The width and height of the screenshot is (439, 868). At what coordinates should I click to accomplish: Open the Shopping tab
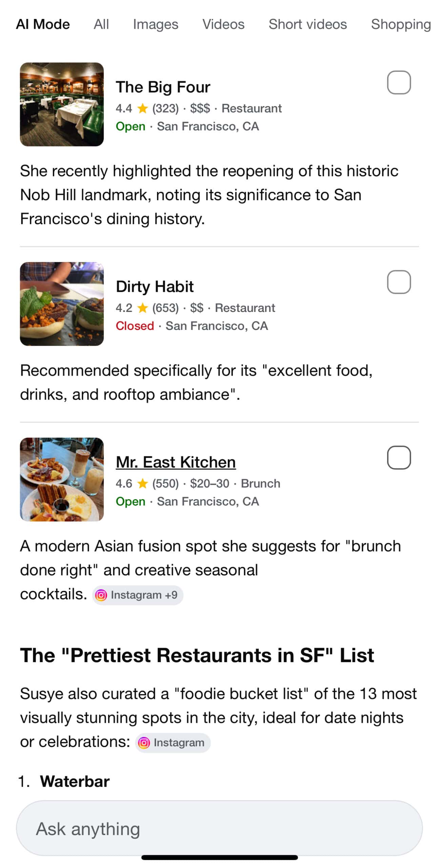401,24
